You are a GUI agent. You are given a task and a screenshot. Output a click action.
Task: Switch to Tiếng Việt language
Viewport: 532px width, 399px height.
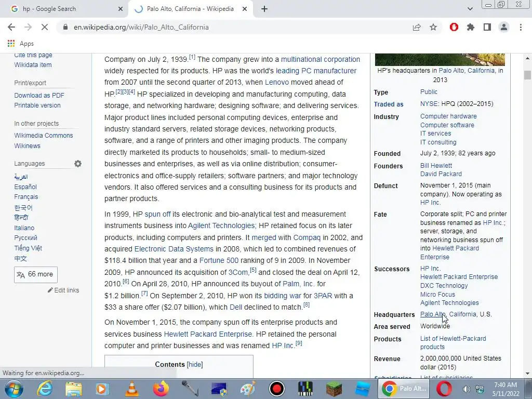[x=28, y=248]
